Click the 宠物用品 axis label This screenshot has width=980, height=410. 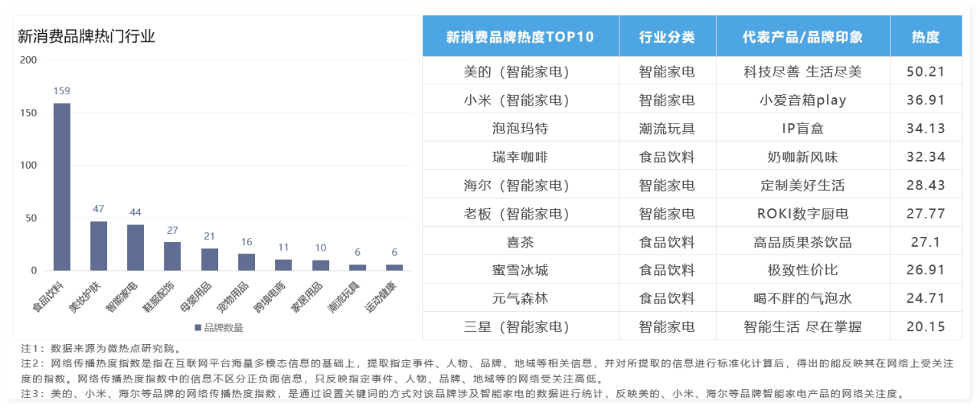click(234, 297)
